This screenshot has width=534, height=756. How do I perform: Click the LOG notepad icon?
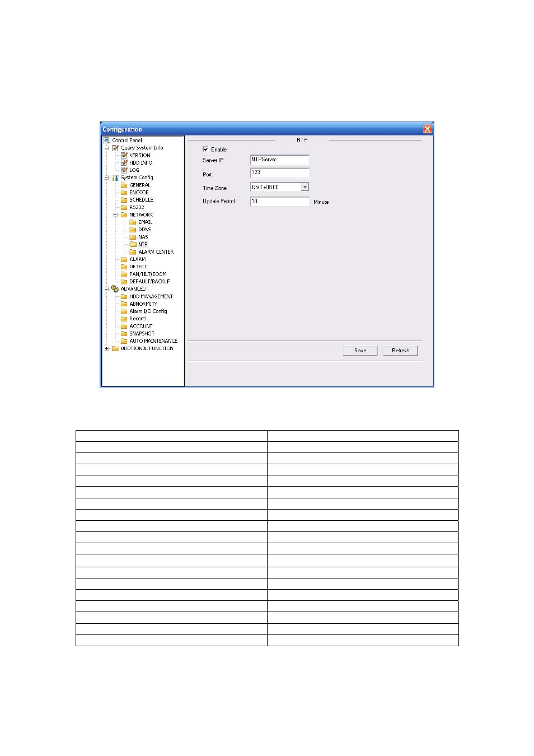124,170
